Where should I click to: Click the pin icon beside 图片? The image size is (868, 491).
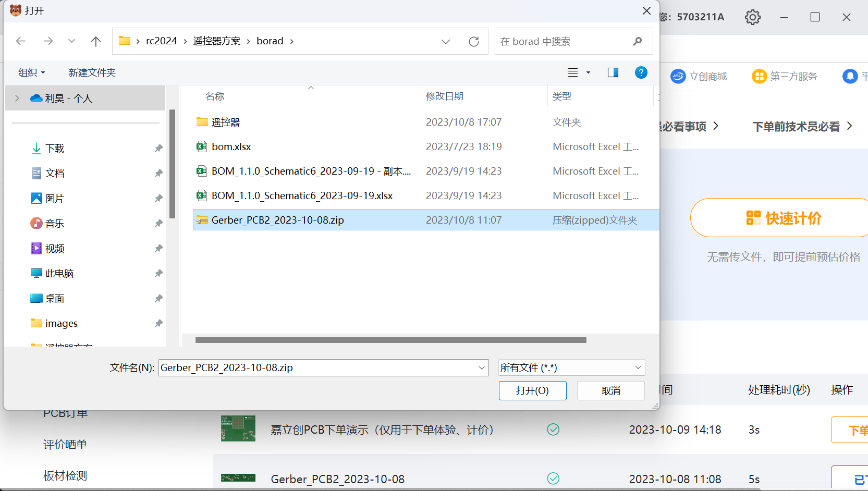158,199
